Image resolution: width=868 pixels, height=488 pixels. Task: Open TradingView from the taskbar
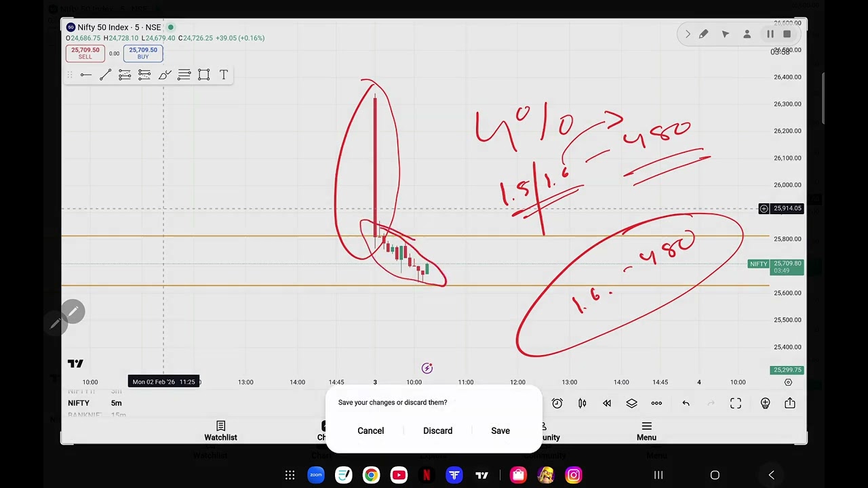point(481,475)
